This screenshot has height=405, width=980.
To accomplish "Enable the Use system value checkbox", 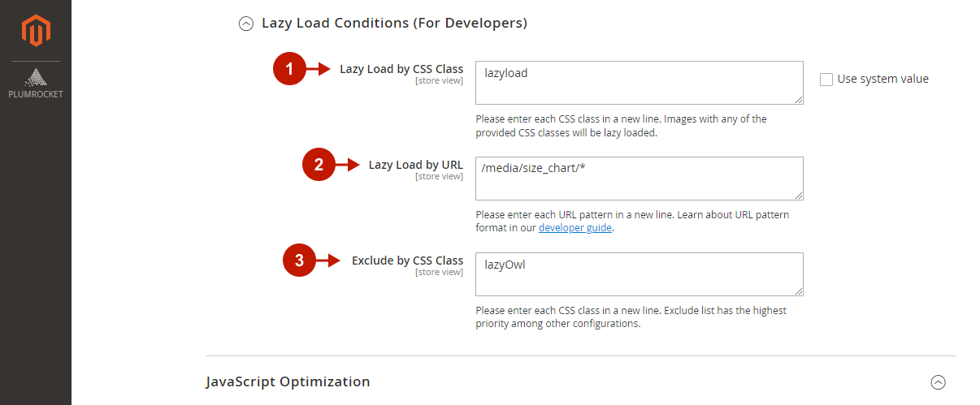I will (x=826, y=80).
